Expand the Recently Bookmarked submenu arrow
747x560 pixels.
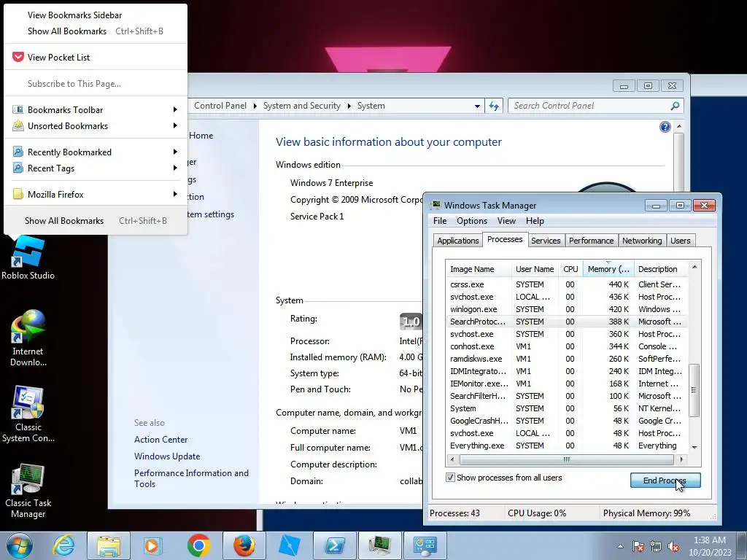pos(175,152)
